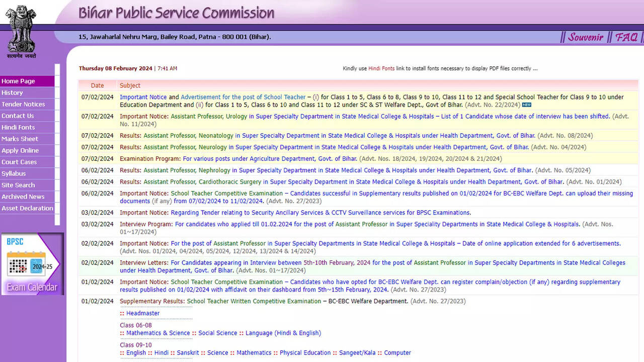Open the Souvenir link
Viewport: 644px width, 362px height.
[x=586, y=37]
